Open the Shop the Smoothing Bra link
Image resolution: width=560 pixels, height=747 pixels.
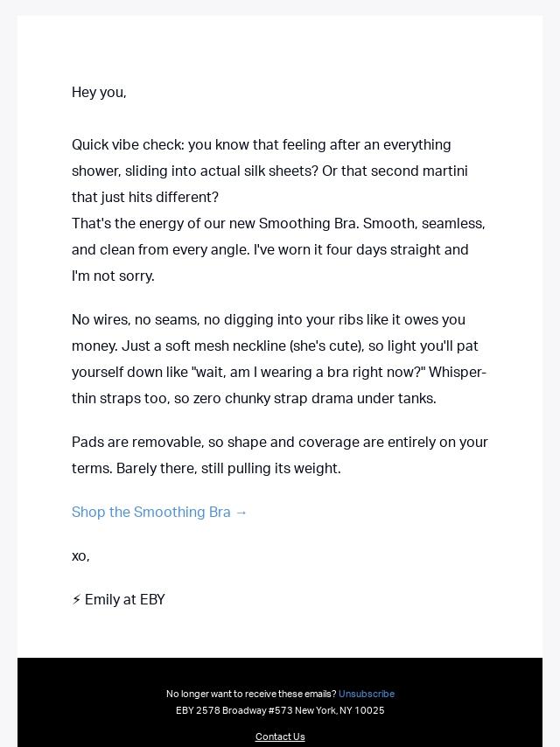click(x=159, y=512)
